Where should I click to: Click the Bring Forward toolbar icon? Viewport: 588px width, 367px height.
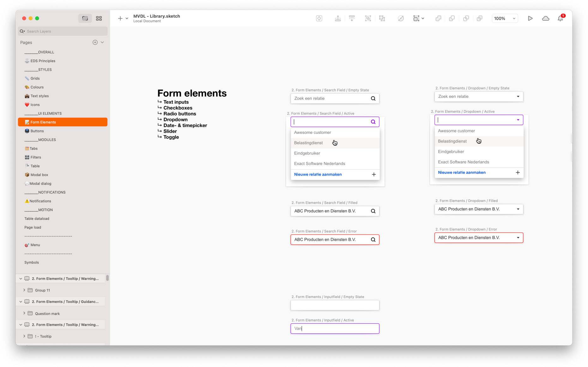pos(338,18)
